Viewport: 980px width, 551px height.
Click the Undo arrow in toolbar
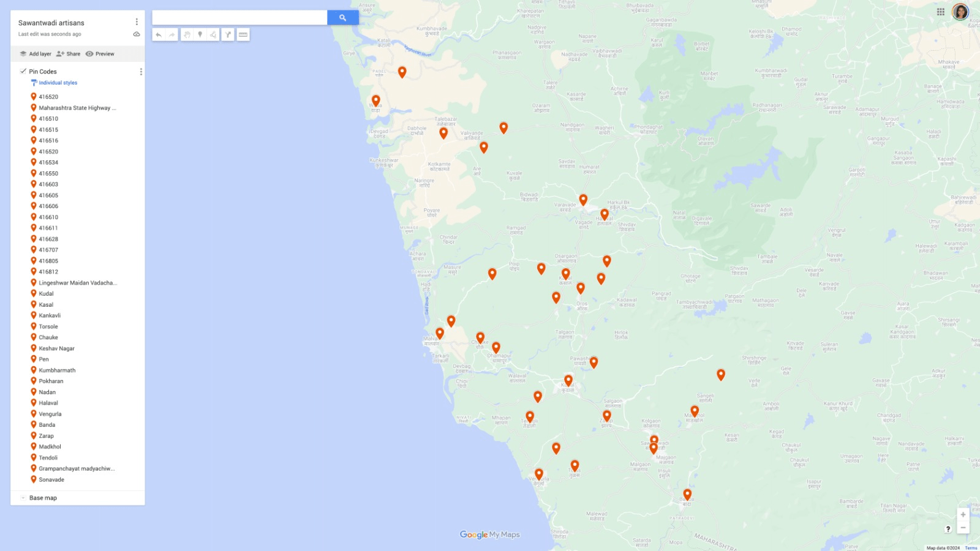click(159, 35)
